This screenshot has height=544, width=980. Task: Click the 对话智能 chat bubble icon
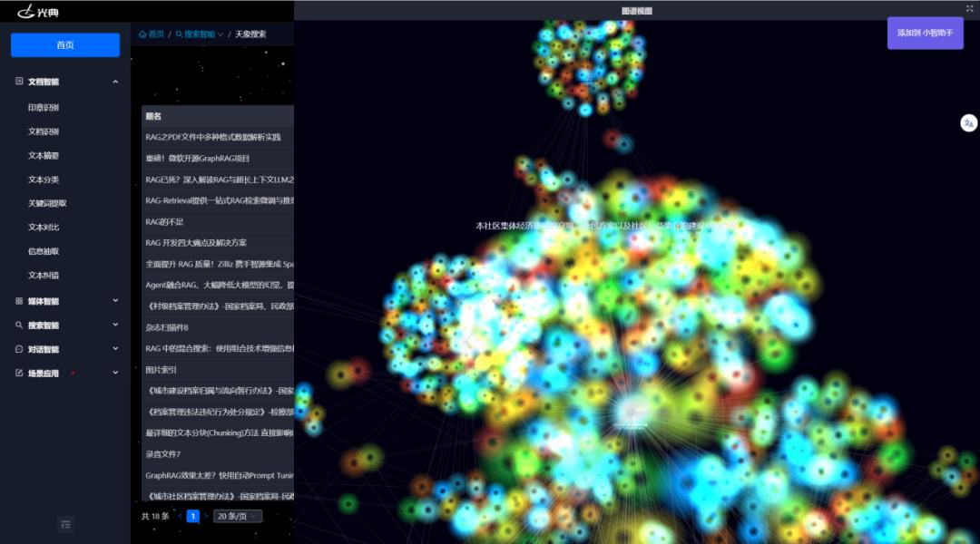(19, 349)
